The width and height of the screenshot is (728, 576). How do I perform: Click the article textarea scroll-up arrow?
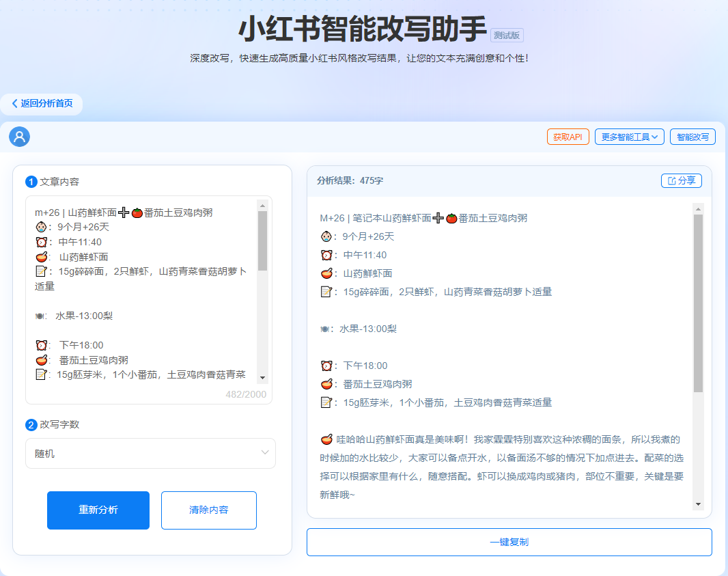click(262, 205)
